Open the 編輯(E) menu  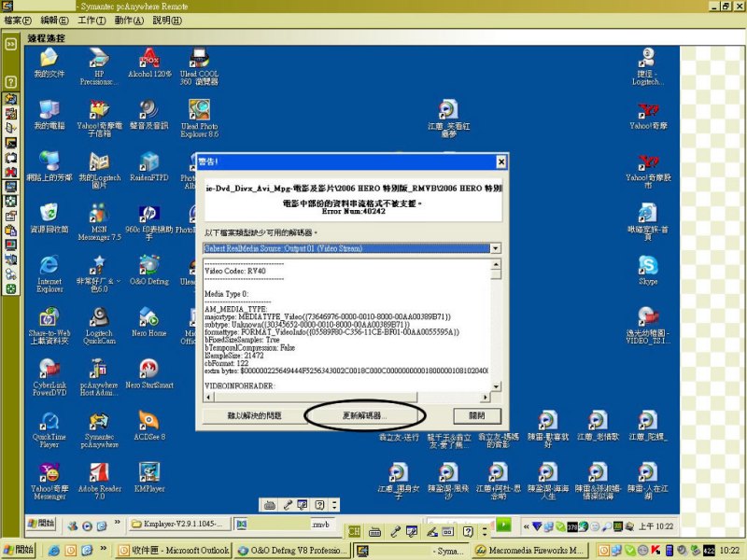pos(54,21)
